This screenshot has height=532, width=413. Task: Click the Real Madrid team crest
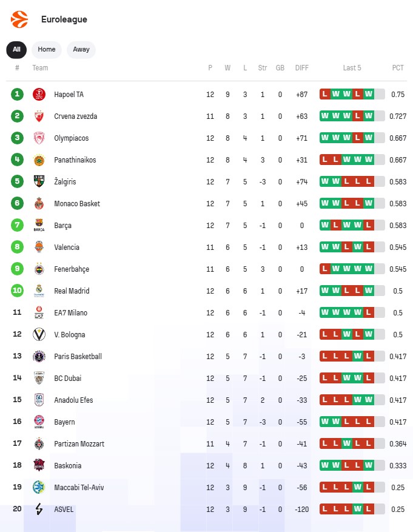[x=39, y=291]
